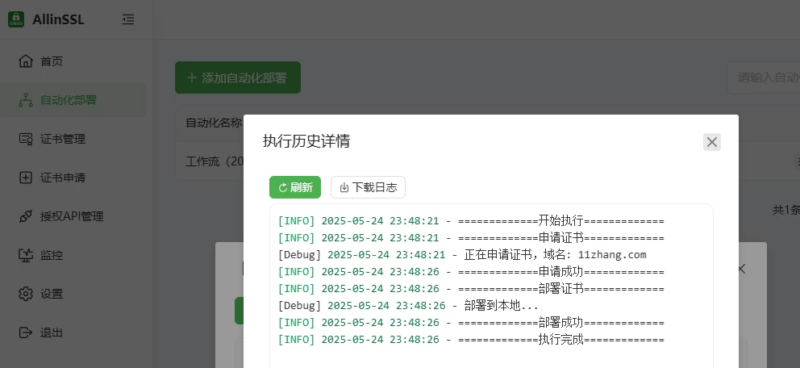Click the Debug line with domain 11zhang.com
Viewport: 800px width, 368px height.
(x=462, y=255)
